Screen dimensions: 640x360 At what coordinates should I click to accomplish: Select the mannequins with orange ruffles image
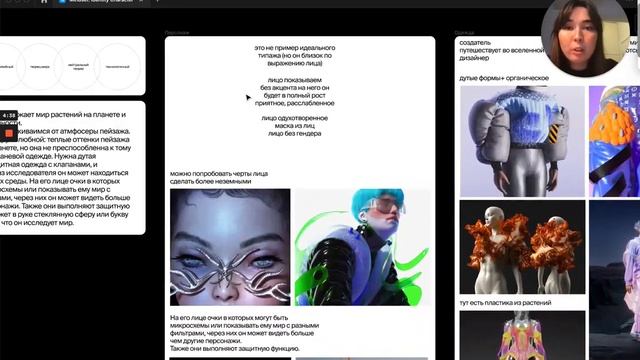pos(522,247)
